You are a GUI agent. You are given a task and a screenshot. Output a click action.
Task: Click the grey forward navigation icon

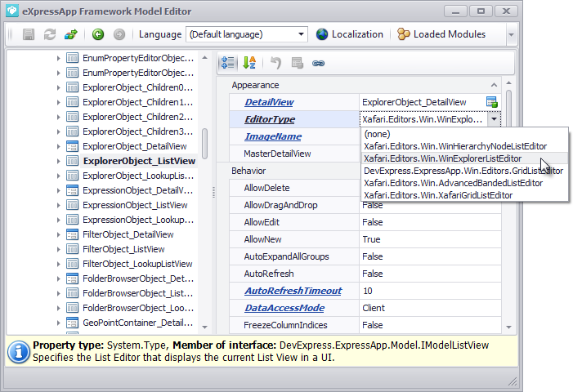point(119,34)
